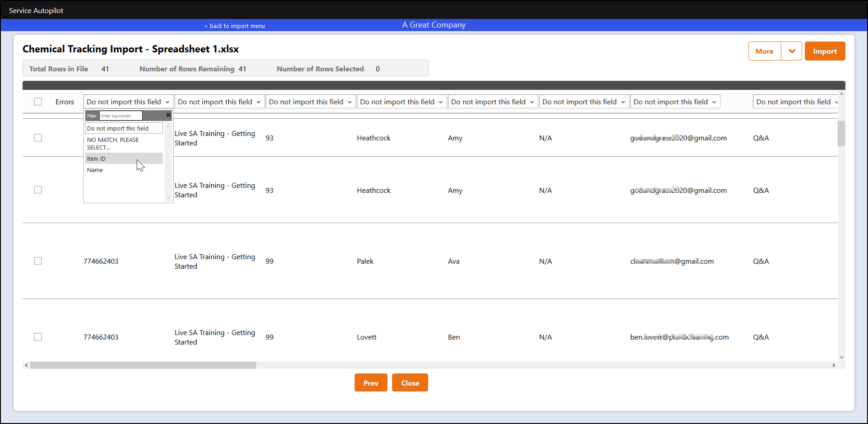Image resolution: width=868 pixels, height=424 pixels.
Task: Check the first data row's checkbox
Action: [38, 138]
